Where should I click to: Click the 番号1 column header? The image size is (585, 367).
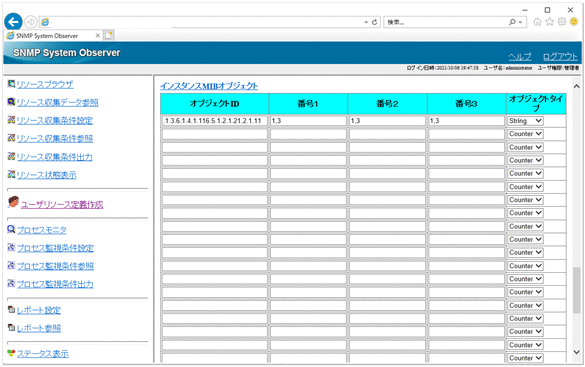coord(308,104)
